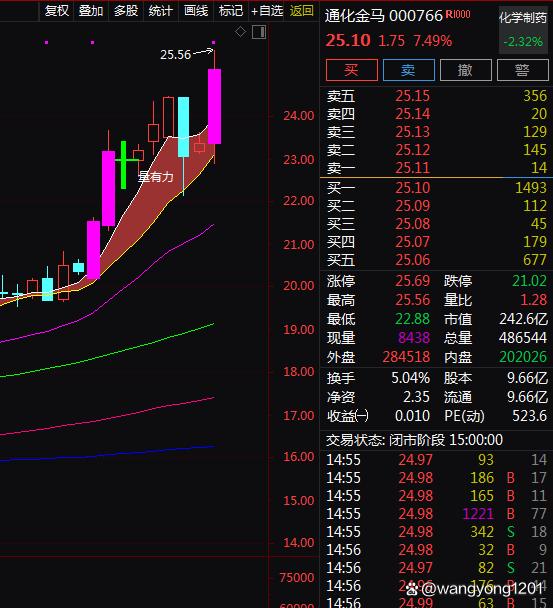
Task: Click the 标记 mark option
Action: [231, 10]
